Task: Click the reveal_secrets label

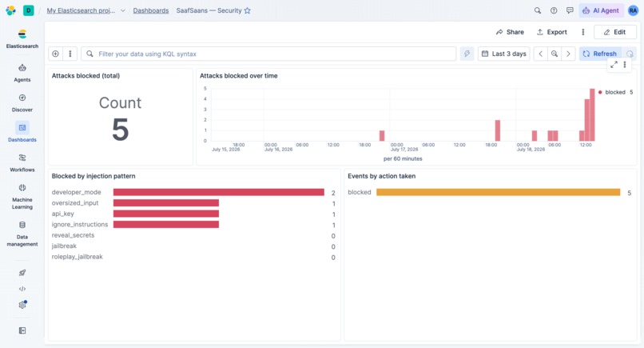Action: (x=73, y=235)
